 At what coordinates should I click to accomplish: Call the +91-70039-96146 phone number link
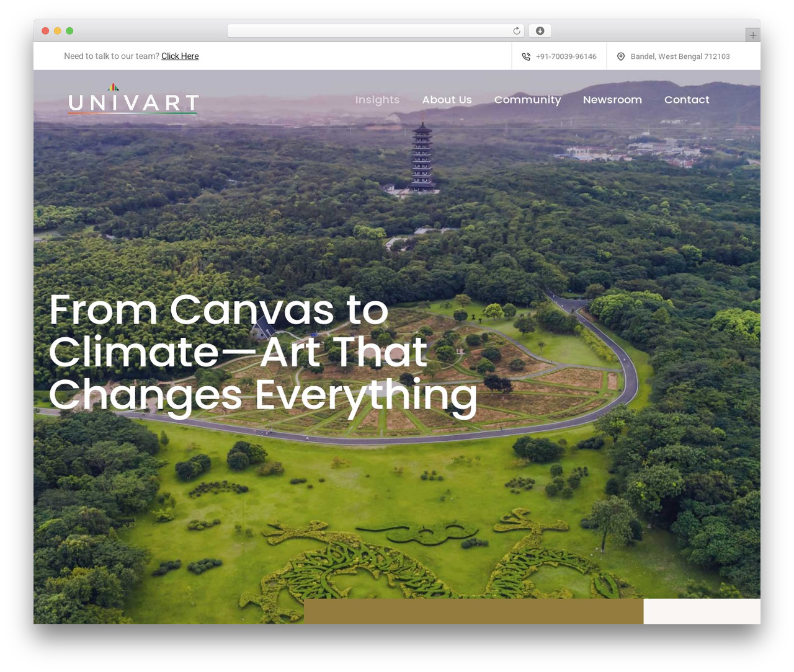pos(566,56)
